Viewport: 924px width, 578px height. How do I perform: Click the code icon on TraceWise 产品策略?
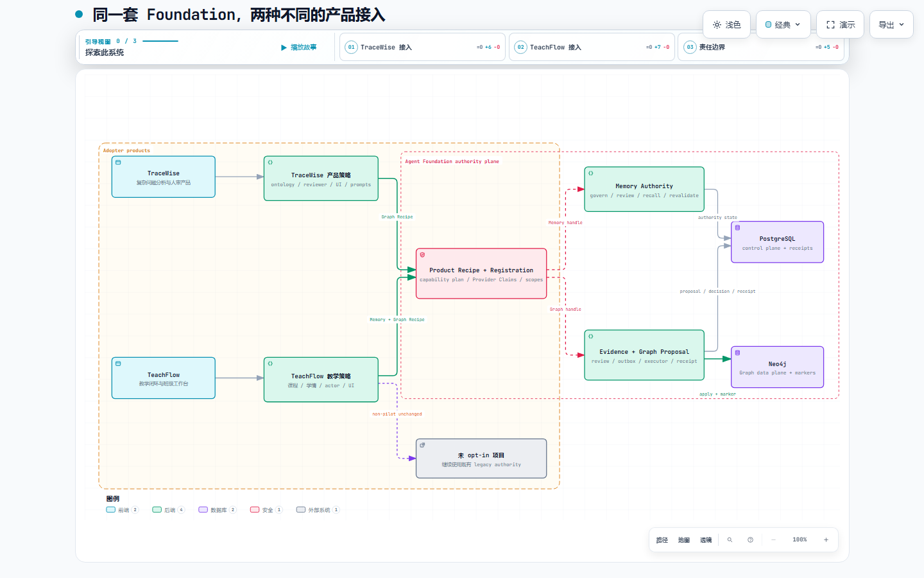pos(270,162)
